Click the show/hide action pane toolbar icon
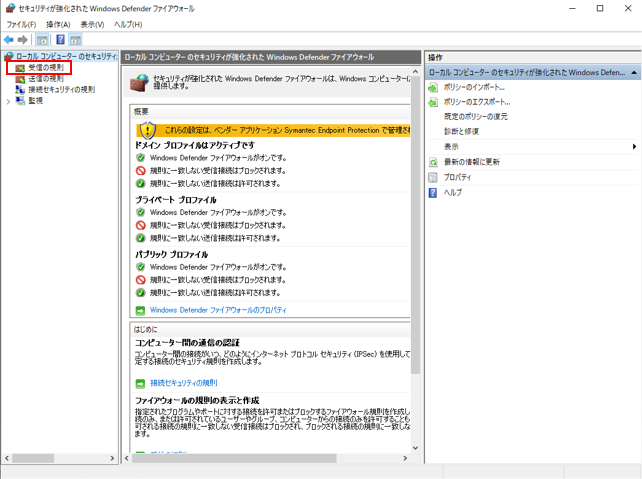 coord(76,39)
